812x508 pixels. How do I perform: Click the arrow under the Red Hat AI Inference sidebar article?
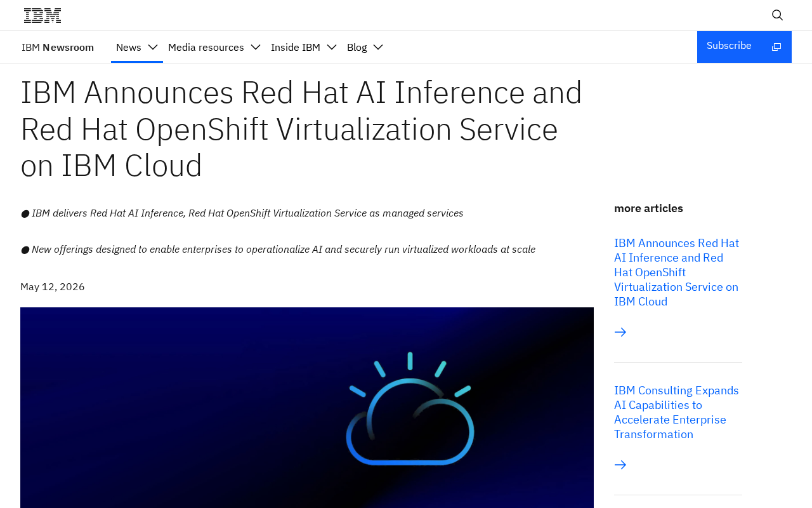pos(620,332)
